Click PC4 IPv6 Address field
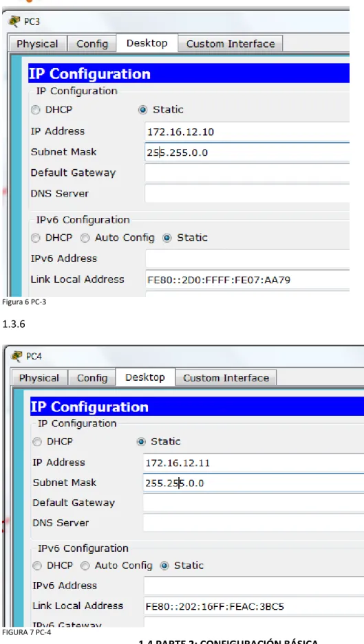Screen dimensions: 364x644 click(253, 586)
